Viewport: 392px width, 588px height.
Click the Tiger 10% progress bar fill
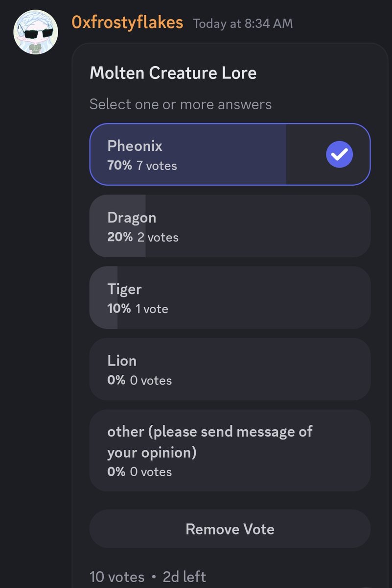pyautogui.click(x=103, y=297)
